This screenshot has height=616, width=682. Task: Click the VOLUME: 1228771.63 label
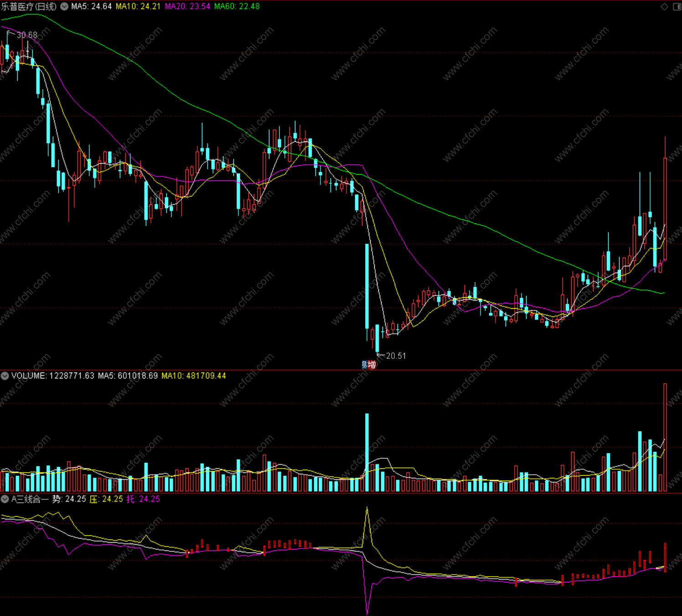tap(53, 376)
